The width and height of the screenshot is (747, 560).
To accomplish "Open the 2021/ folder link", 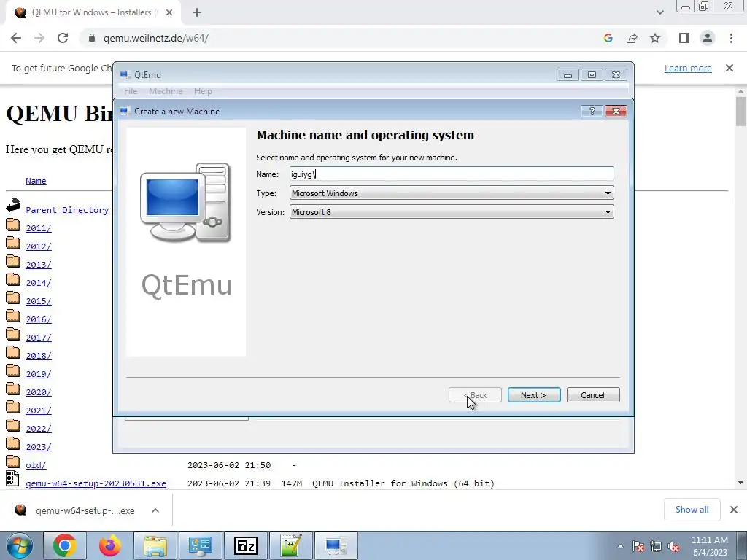I will click(x=38, y=411).
